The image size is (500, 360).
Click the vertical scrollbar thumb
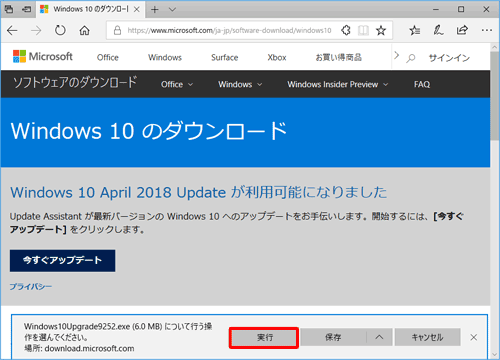pos(495,97)
